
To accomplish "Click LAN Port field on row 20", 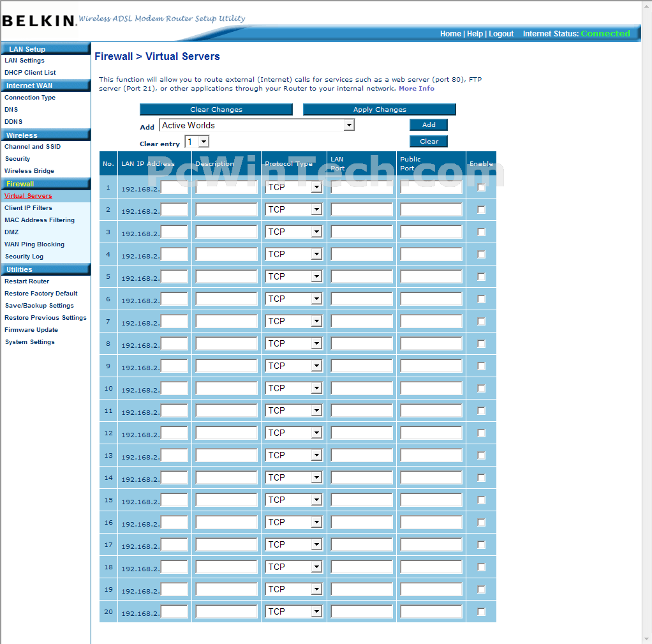I will (x=362, y=611).
